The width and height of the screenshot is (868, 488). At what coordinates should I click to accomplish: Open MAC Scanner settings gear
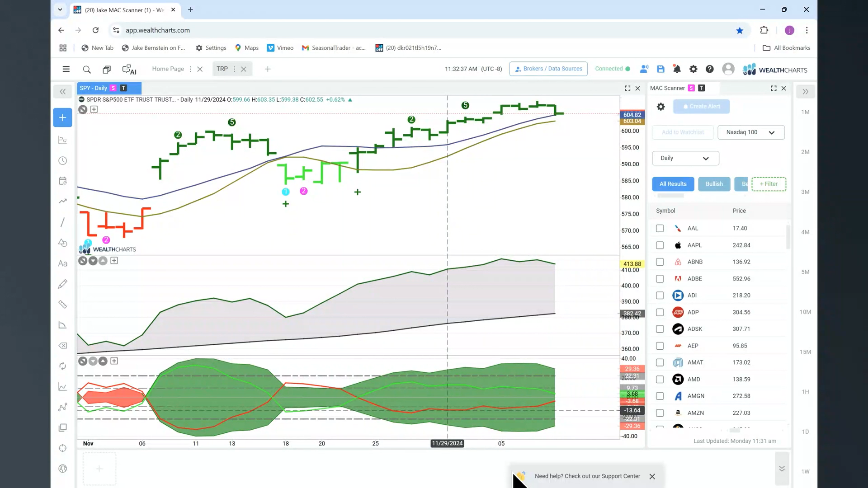[660, 107]
